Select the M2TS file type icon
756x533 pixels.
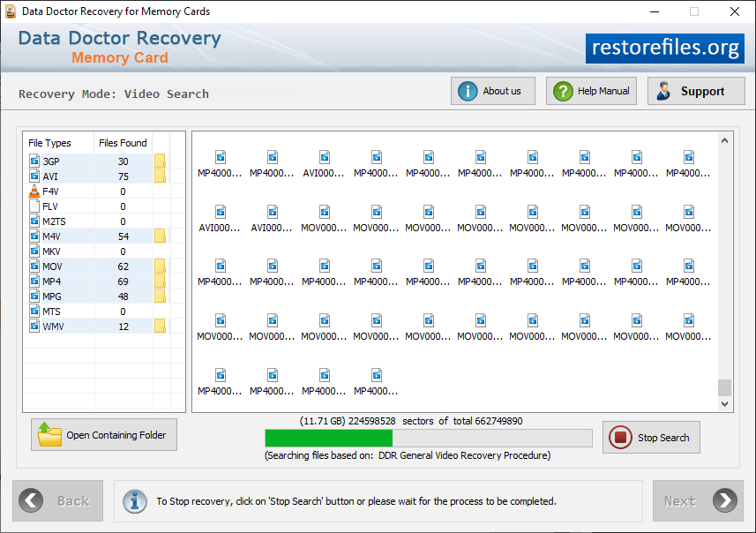coord(34,221)
